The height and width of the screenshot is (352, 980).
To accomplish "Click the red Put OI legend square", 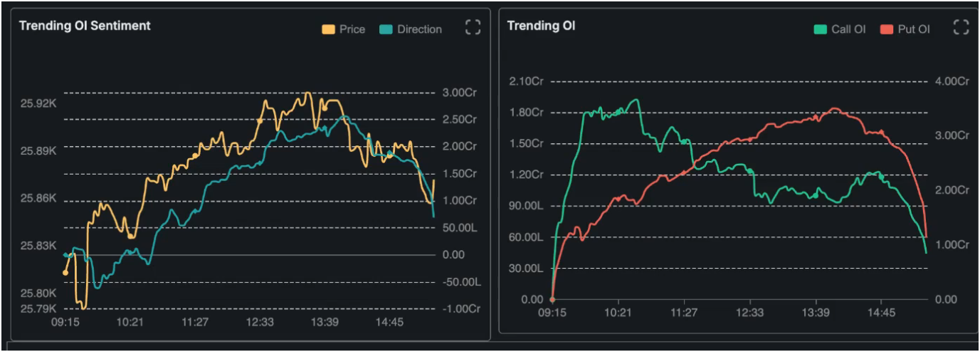I will (886, 29).
